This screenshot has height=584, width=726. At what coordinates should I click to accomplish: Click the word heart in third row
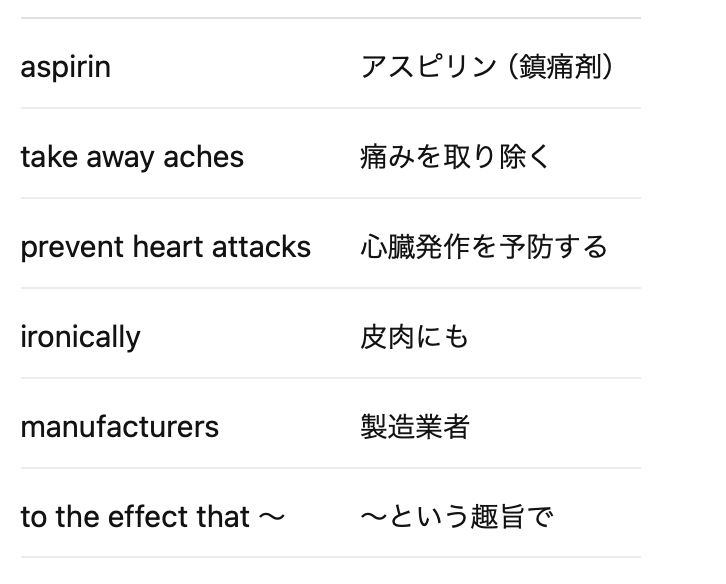(x=168, y=247)
